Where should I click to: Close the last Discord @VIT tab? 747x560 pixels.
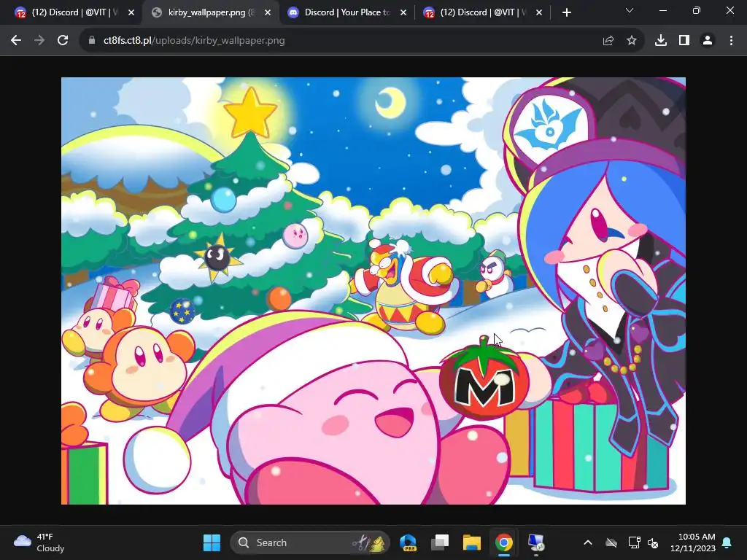[539, 13]
